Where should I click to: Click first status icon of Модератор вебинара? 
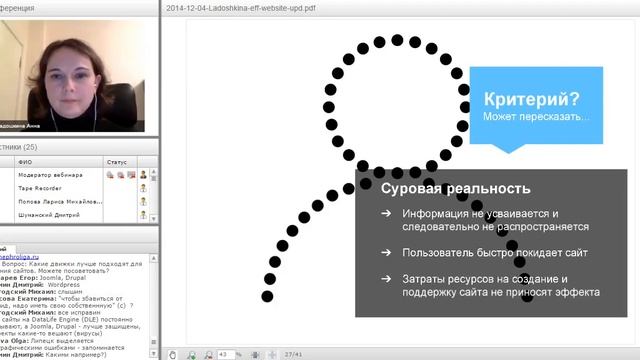pyautogui.click(x=110, y=175)
